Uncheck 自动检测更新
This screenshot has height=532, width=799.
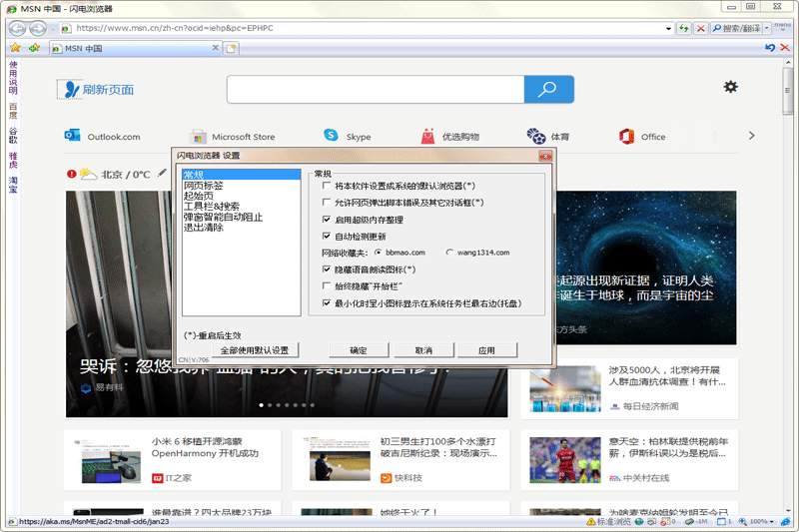click(327, 236)
